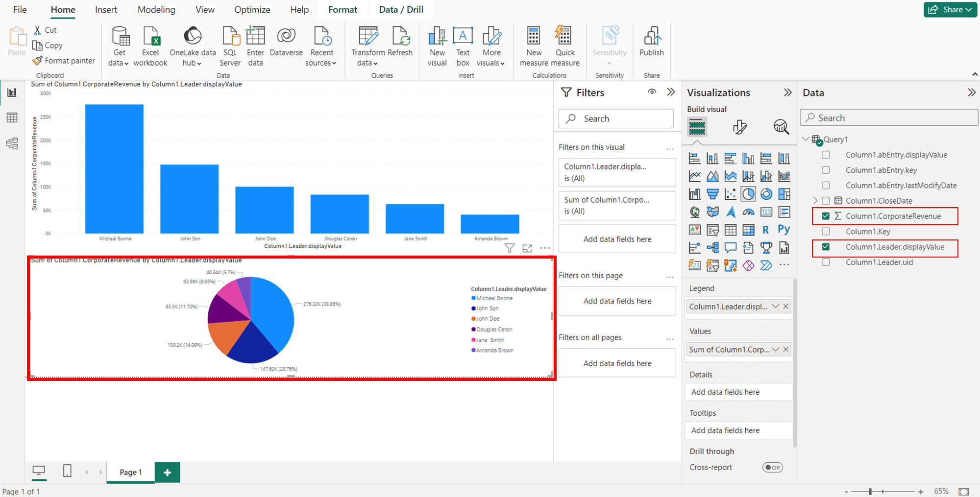The height and width of the screenshot is (497, 980).
Task: Switch to the Modeling ribbon tab
Action: coord(156,9)
